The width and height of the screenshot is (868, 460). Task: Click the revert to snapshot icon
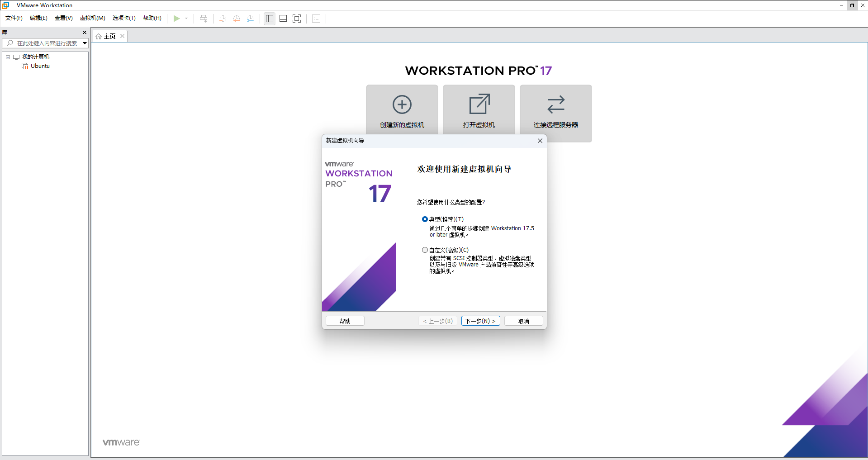[237, 19]
